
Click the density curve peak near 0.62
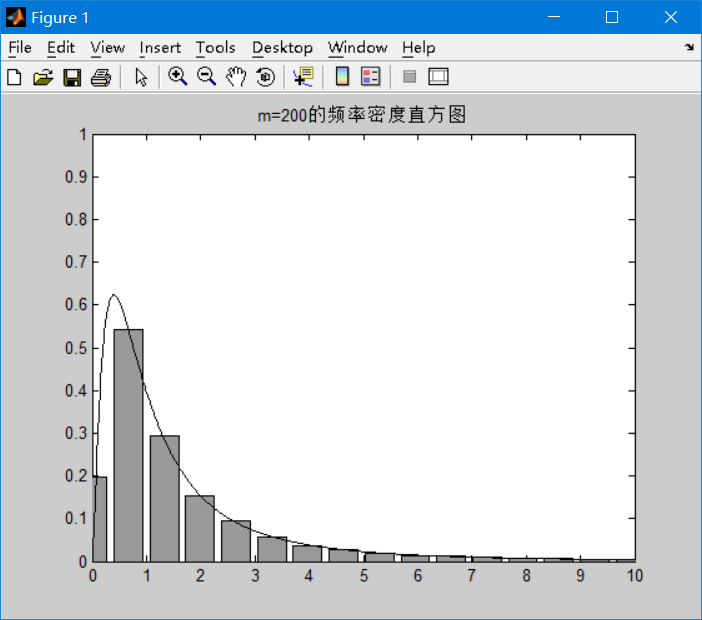coord(114,295)
